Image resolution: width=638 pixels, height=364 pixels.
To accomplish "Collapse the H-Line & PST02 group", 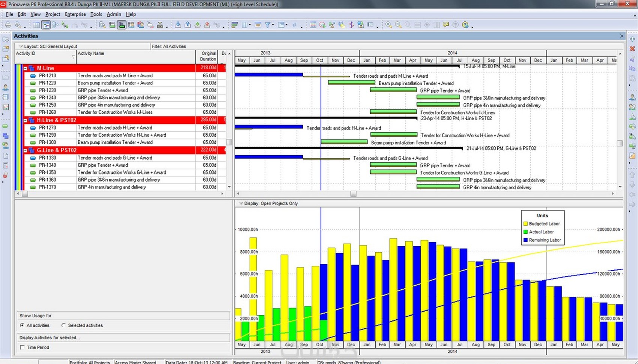I will pos(26,120).
